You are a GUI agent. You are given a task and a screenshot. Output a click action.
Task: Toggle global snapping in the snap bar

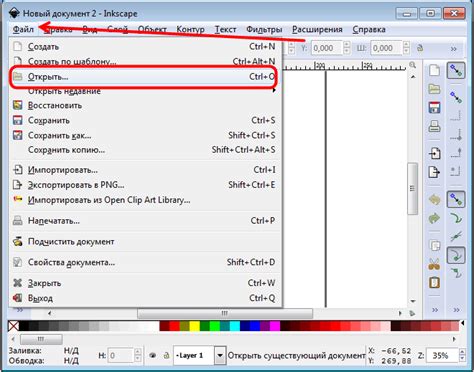[456, 70]
